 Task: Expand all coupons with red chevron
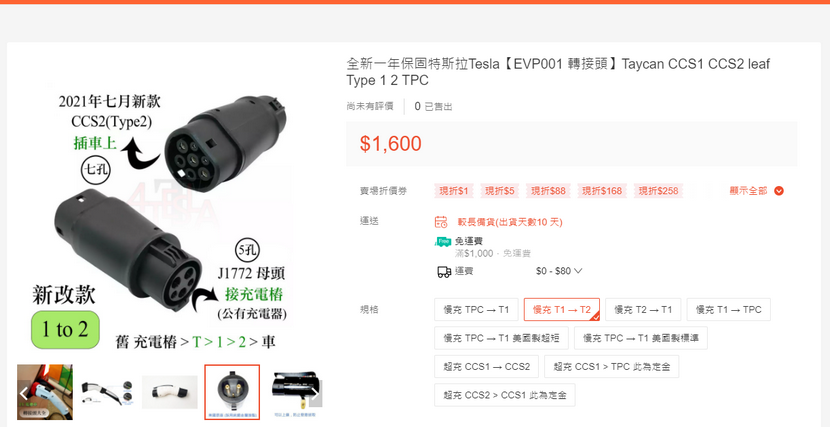click(779, 191)
